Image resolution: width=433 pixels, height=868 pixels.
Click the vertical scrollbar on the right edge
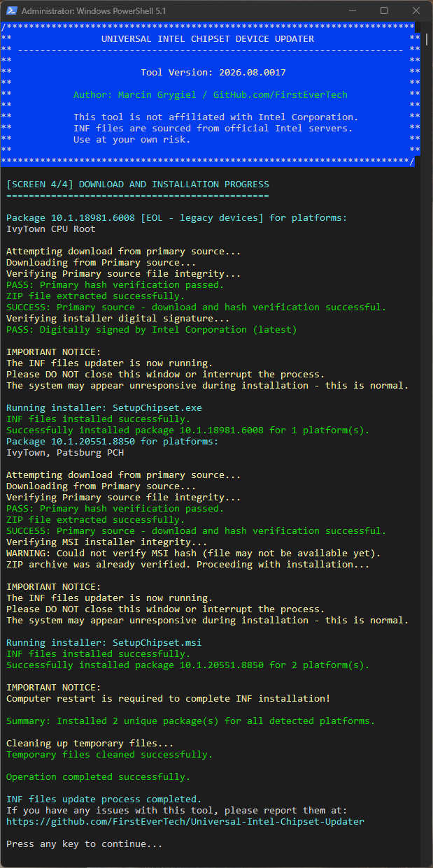pyautogui.click(x=427, y=444)
